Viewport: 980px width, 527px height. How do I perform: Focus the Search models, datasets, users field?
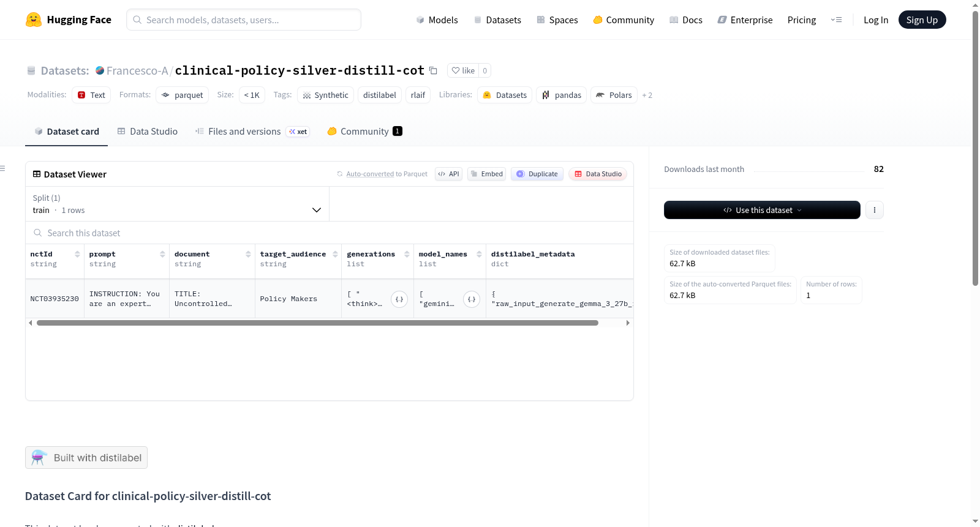tap(244, 20)
